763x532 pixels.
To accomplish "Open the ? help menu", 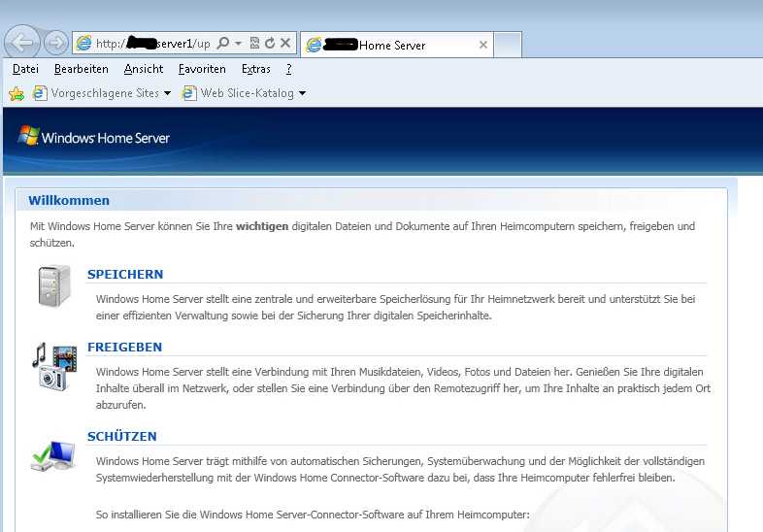I will click(x=289, y=69).
